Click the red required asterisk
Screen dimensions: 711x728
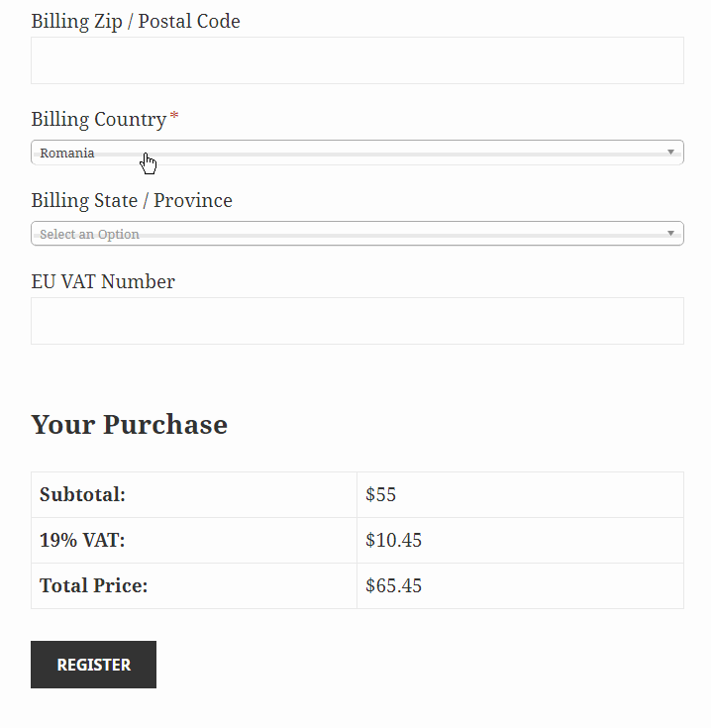coord(175,118)
